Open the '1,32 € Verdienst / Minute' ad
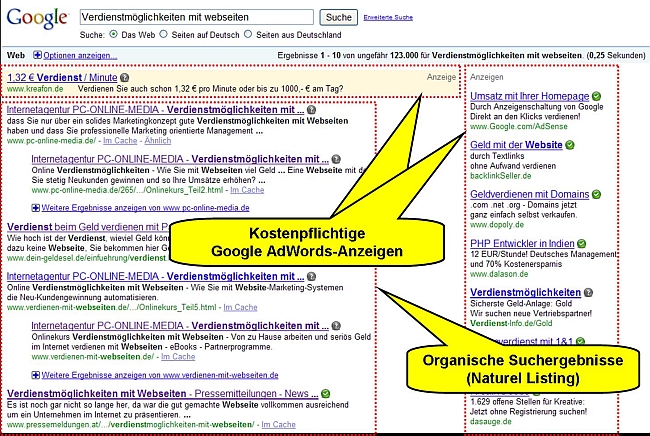The image size is (650, 436). pyautogui.click(x=62, y=78)
